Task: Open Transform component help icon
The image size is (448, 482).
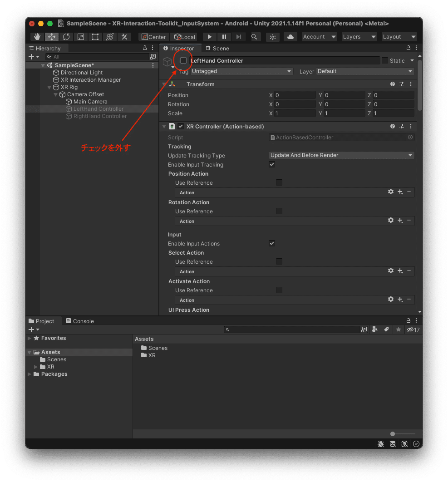Action: click(393, 84)
